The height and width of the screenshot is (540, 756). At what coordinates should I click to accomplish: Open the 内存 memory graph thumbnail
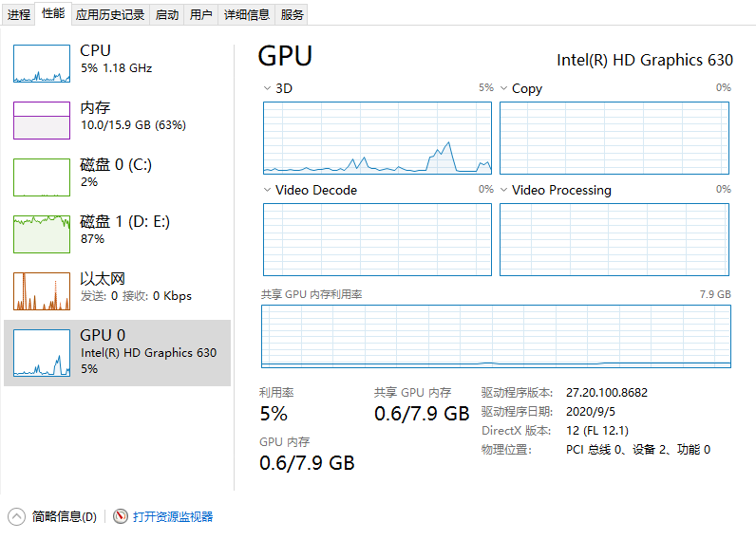click(42, 121)
